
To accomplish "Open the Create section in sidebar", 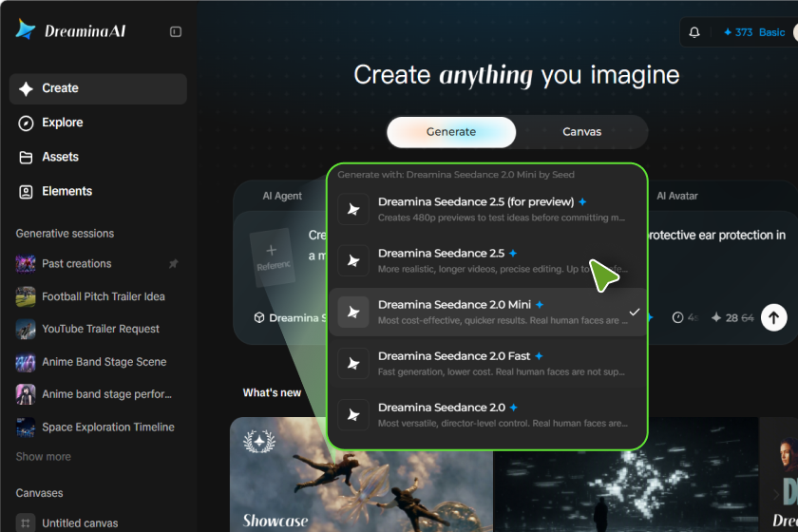I will click(98, 88).
